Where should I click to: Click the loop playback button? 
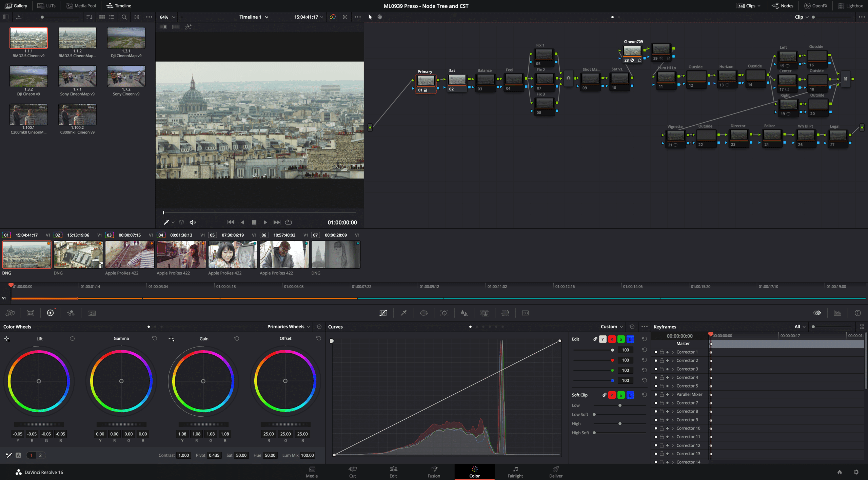288,222
